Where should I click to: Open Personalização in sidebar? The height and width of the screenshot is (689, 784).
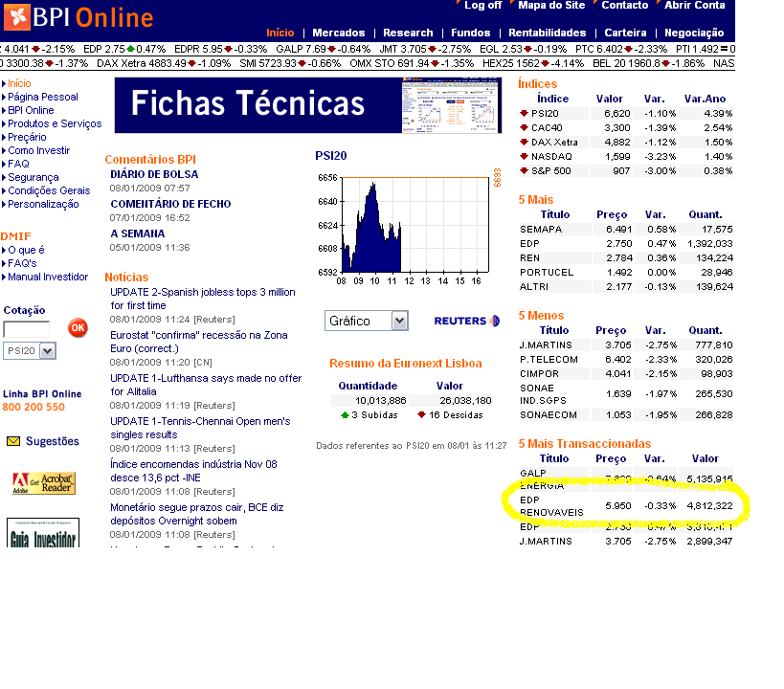point(43,204)
